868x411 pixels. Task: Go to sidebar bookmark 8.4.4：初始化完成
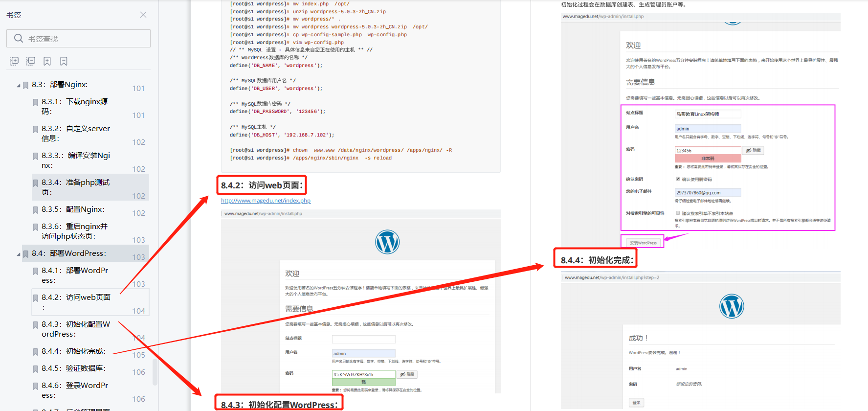tap(73, 351)
